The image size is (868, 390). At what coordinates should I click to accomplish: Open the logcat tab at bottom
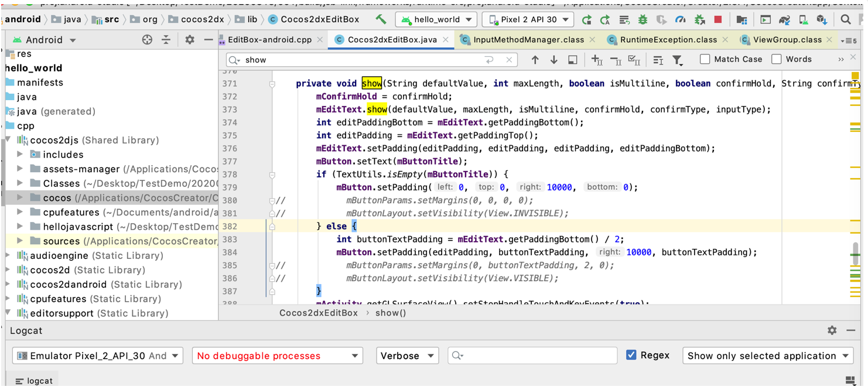35,381
